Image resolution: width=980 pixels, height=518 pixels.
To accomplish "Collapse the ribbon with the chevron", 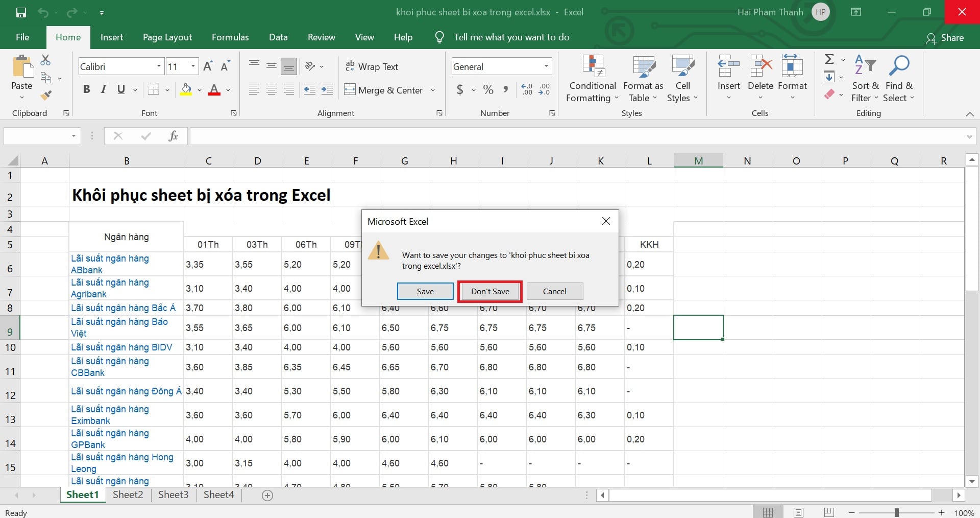I will pos(970,114).
